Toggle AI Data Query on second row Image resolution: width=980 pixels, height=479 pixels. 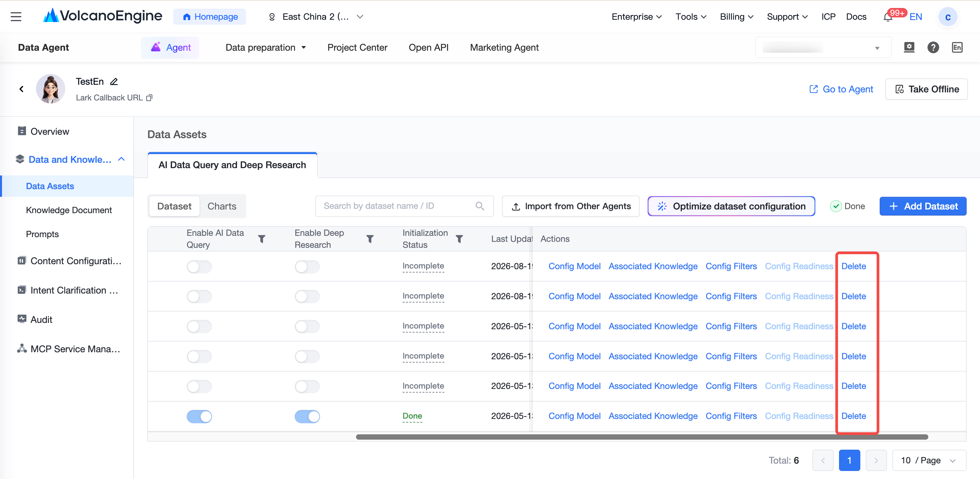tap(199, 296)
